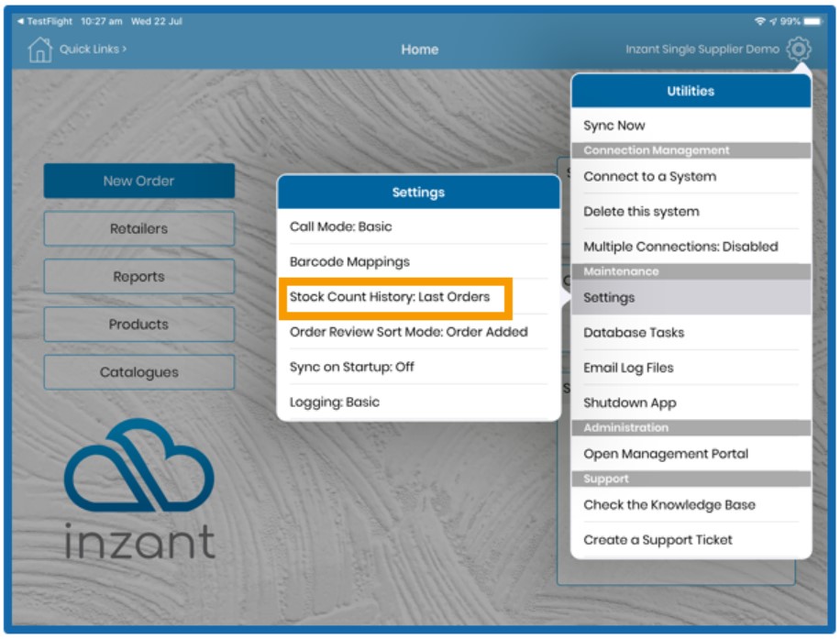Tap the battery status icon
Viewport: 840px width, 639px height.
pos(812,21)
